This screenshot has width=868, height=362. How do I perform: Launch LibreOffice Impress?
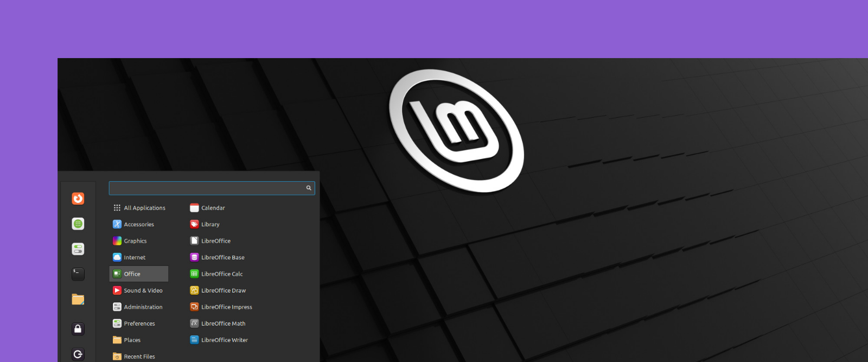click(x=221, y=307)
